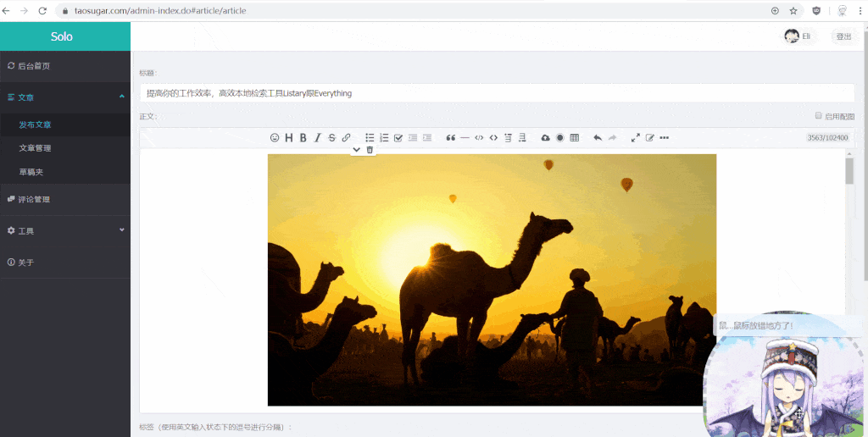
Task: Insert a hyperlink using the link icon
Action: click(346, 138)
